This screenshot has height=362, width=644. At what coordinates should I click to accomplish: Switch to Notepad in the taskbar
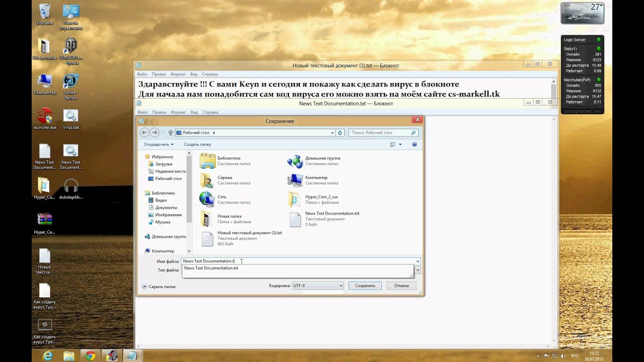click(131, 356)
